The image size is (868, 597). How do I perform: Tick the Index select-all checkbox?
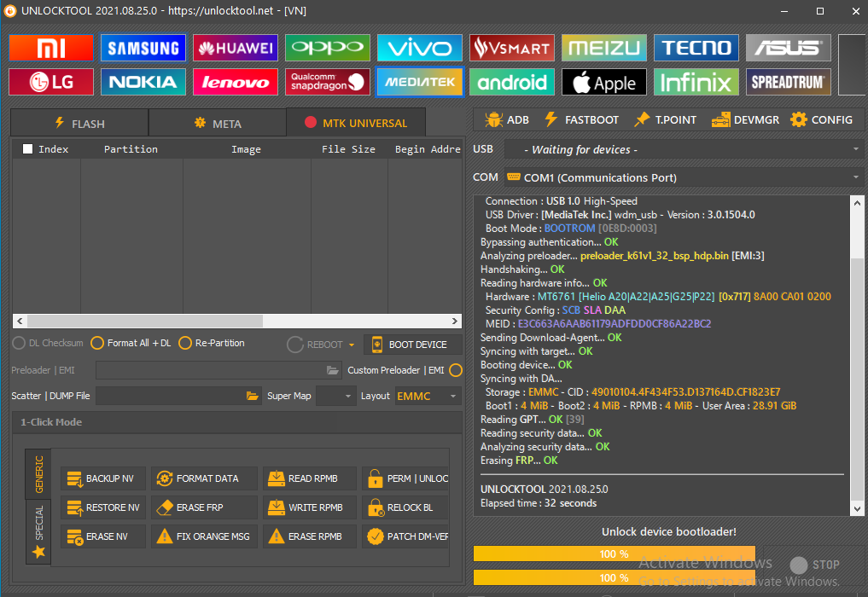click(x=27, y=149)
